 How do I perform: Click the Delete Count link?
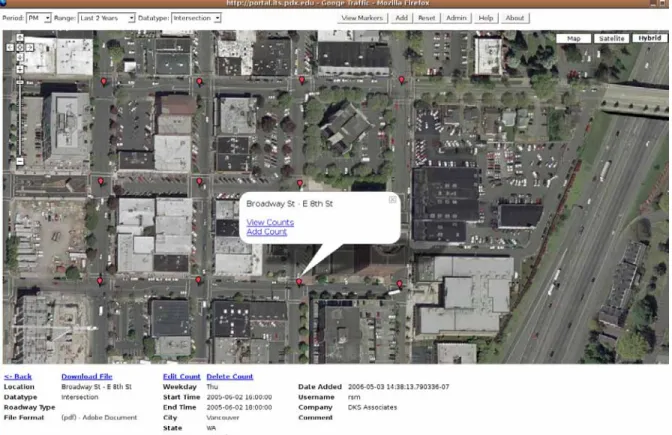coord(230,376)
